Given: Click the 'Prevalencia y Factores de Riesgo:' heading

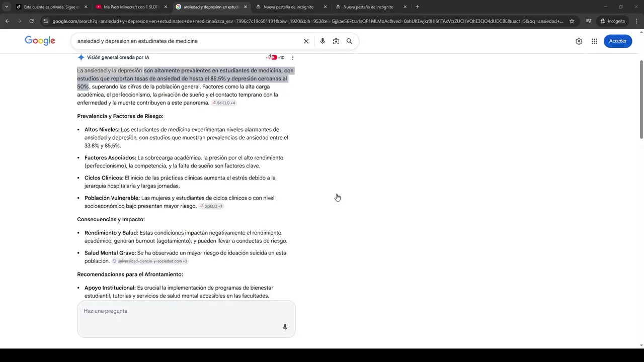Looking at the screenshot, I should click(120, 116).
